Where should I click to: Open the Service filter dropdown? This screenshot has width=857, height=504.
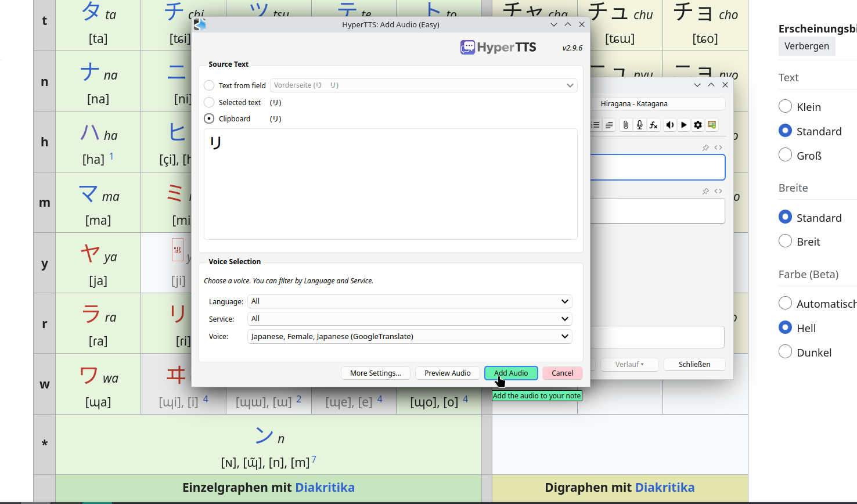pos(409,319)
